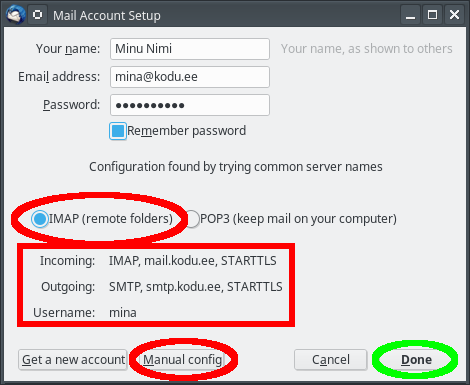Image resolution: width=470 pixels, height=385 pixels.
Task: Toggle the Remember password checkbox
Action: (118, 131)
